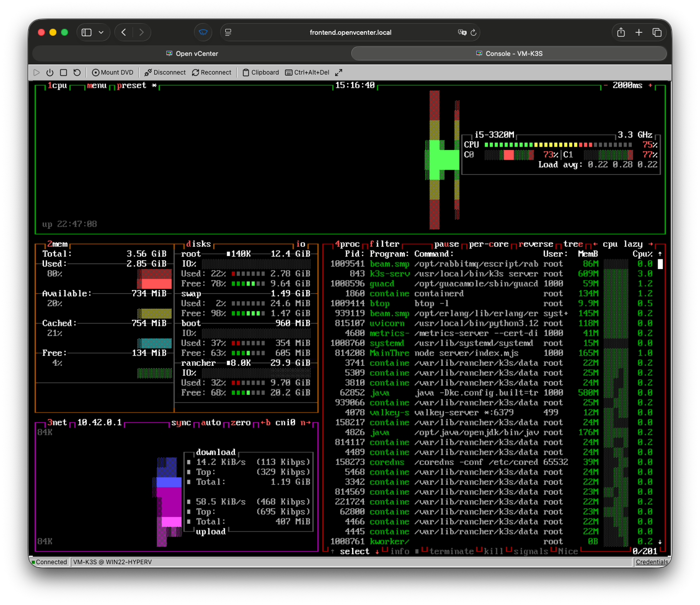The image size is (700, 605).
Task: Click the VM reset circular arrow icon
Action: tap(77, 73)
